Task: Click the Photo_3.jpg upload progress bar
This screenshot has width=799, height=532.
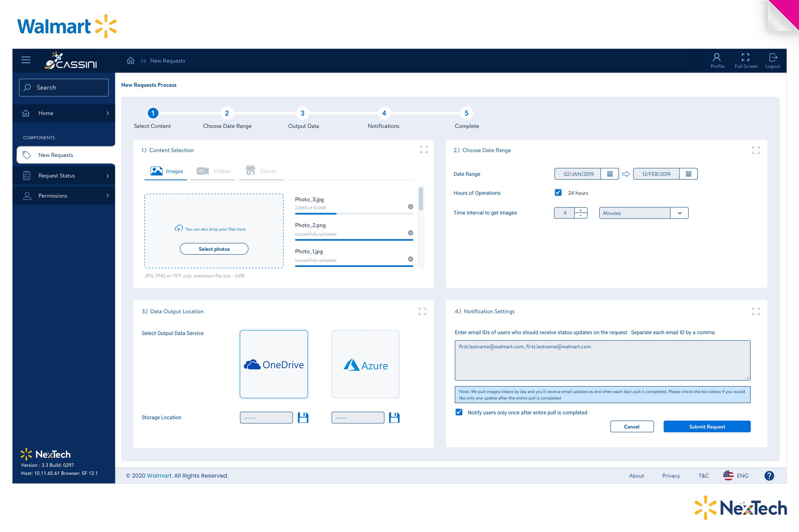Action: [354, 214]
